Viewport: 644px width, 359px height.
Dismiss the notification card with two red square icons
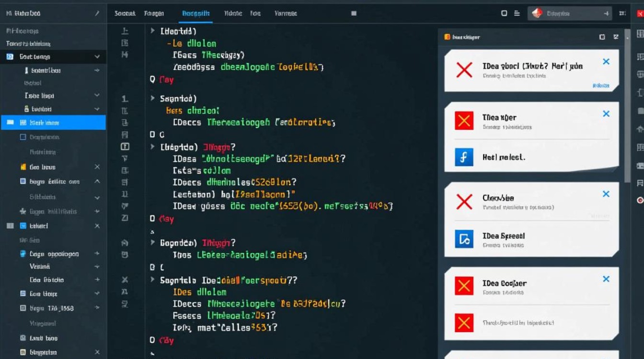606,279
